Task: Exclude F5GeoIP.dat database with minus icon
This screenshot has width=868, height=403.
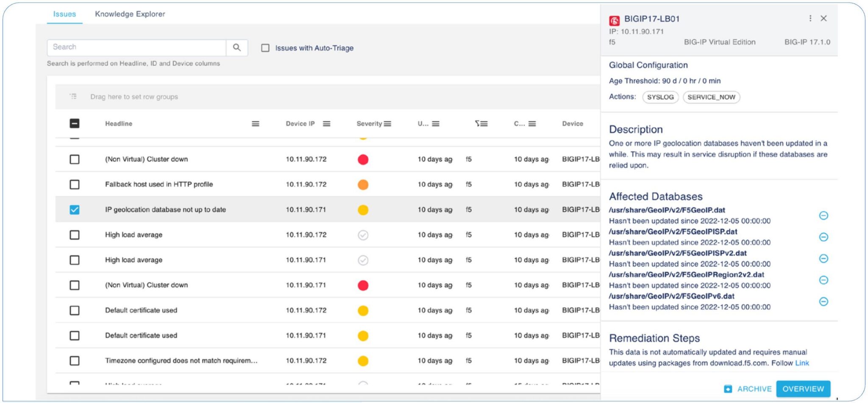Action: [823, 215]
